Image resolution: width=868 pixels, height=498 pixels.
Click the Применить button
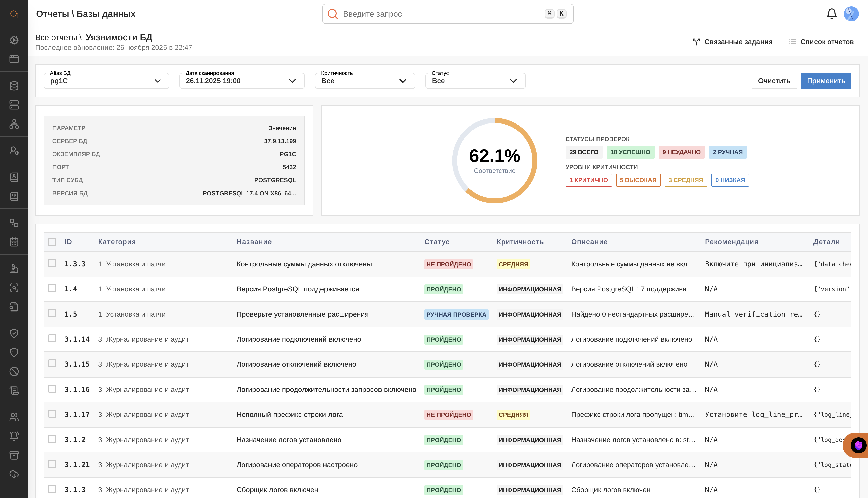coord(826,81)
